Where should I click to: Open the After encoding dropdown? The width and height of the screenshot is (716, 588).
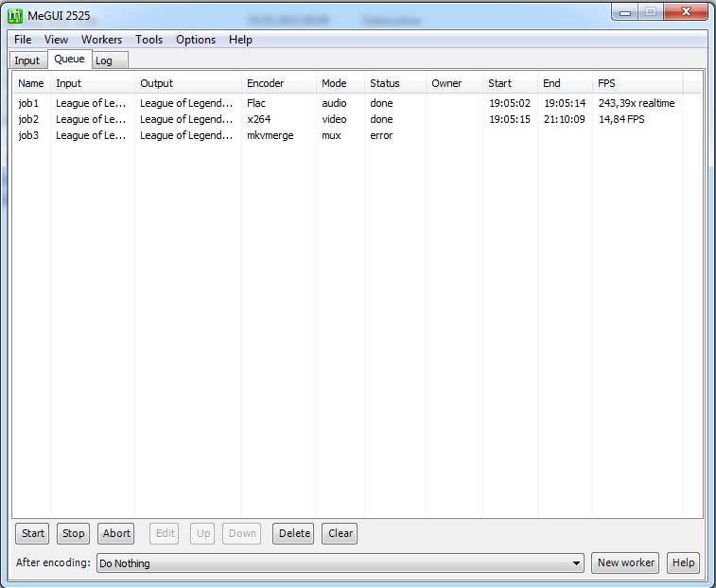click(341, 563)
